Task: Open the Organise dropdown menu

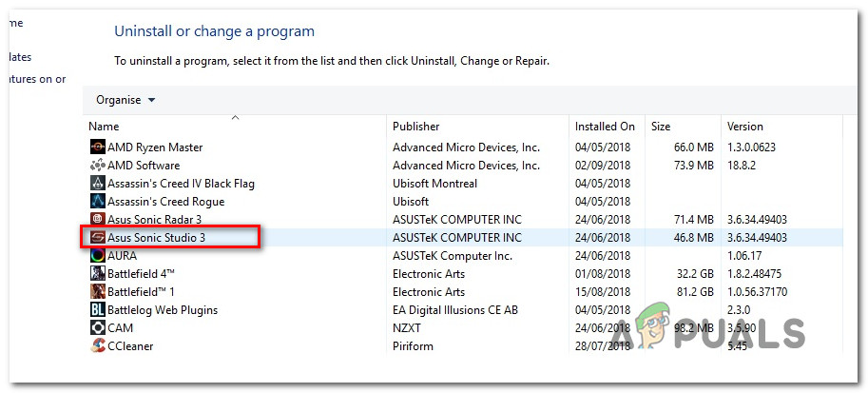Action: (x=125, y=100)
